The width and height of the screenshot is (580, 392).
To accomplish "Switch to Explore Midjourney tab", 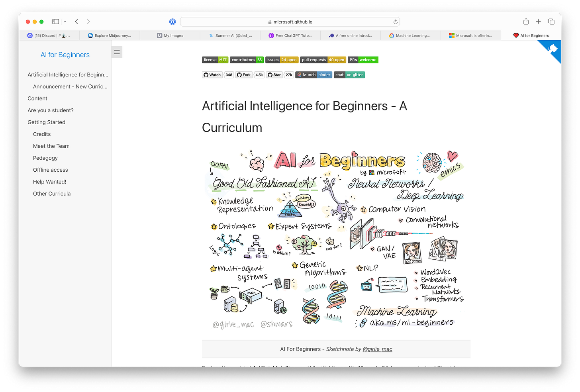I will [x=110, y=35].
